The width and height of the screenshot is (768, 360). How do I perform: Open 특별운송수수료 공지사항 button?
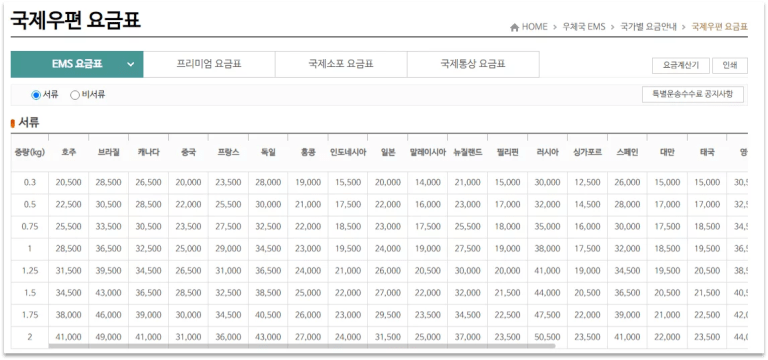point(693,95)
